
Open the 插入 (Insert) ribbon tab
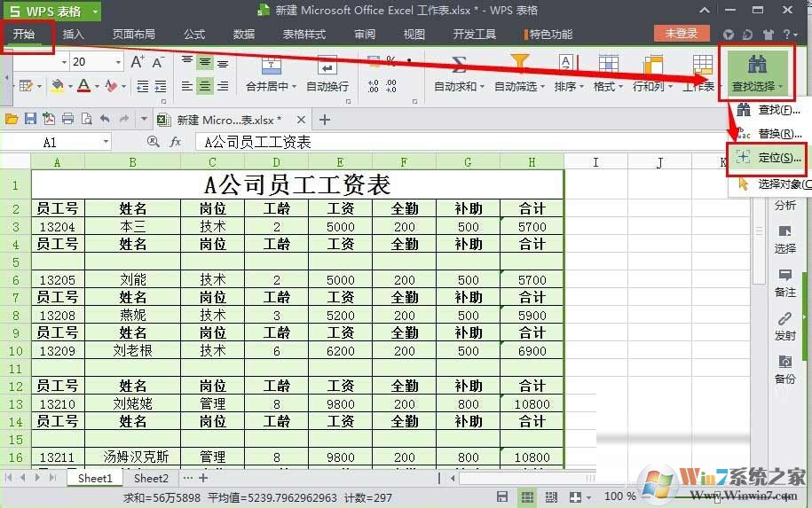click(74, 35)
